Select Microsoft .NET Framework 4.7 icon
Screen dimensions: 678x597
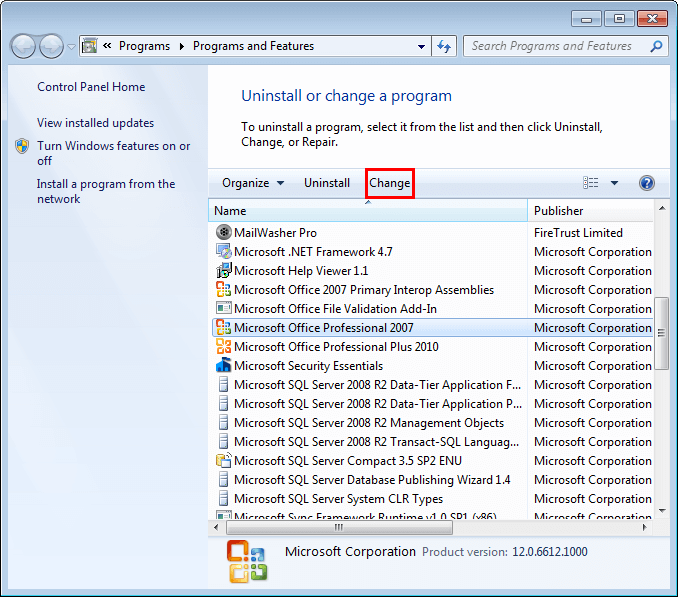point(224,251)
